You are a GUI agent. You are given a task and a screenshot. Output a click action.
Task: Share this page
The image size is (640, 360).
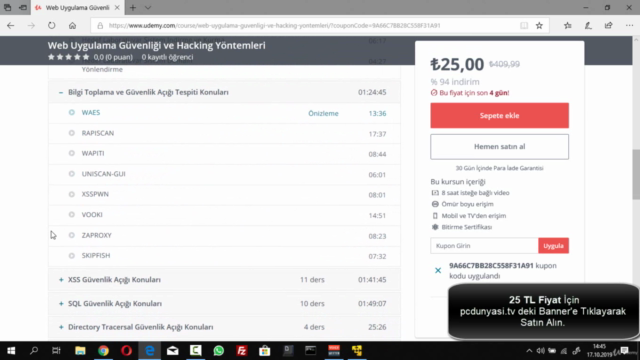pyautogui.click(x=609, y=25)
